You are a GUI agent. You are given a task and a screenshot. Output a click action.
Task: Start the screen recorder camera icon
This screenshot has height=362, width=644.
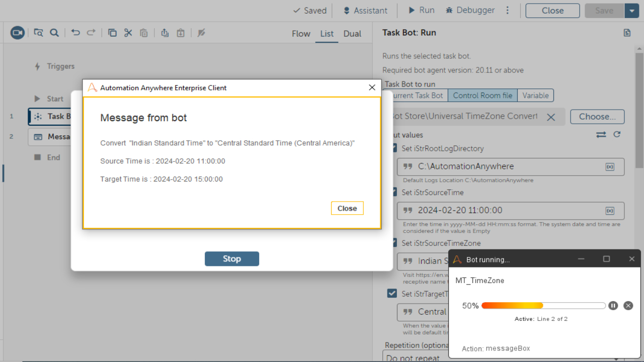point(18,33)
